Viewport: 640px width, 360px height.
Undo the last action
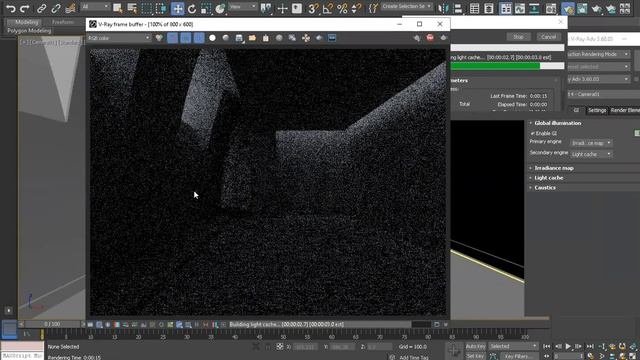[x=11, y=8]
